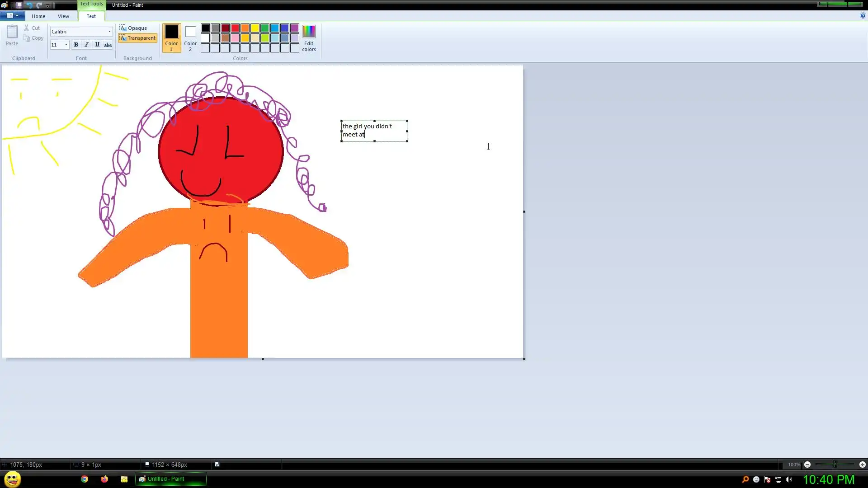This screenshot has height=488, width=868.
Task: Click the Save icon in quick access toolbar
Action: click(19, 5)
